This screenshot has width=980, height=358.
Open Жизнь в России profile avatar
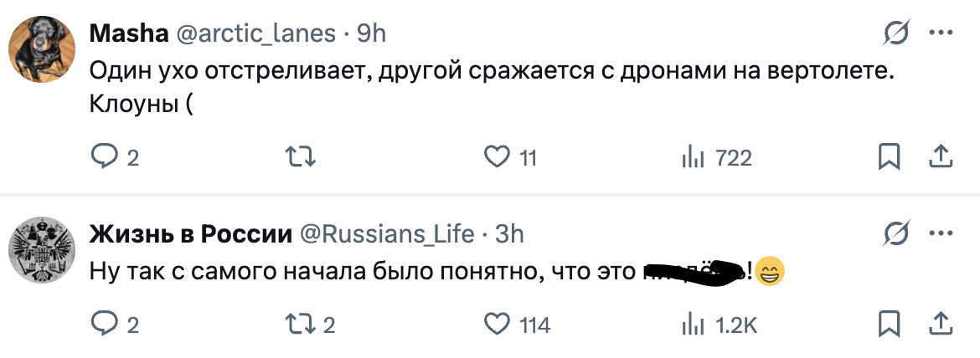point(42,249)
